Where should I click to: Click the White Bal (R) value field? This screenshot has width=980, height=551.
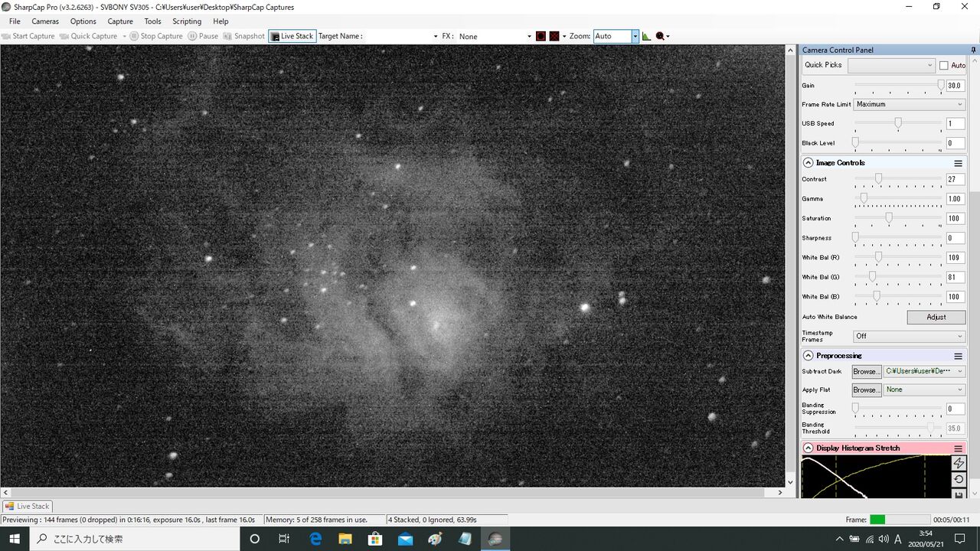(955, 258)
